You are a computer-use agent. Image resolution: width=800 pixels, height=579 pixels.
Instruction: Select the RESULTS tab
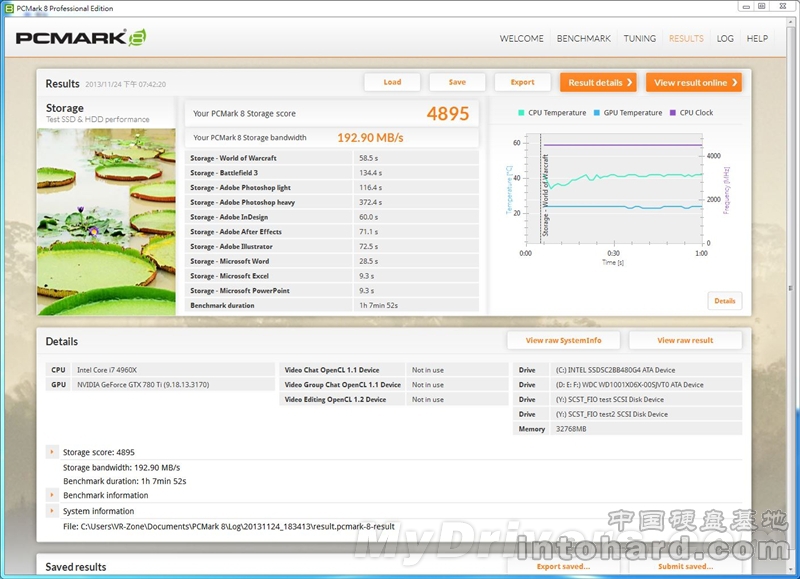(686, 38)
